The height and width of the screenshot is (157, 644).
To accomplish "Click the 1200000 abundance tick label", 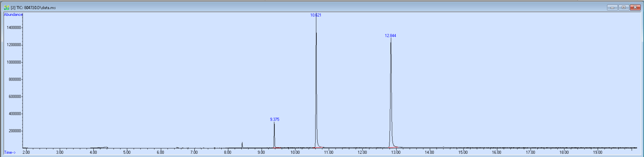I will point(13,45).
